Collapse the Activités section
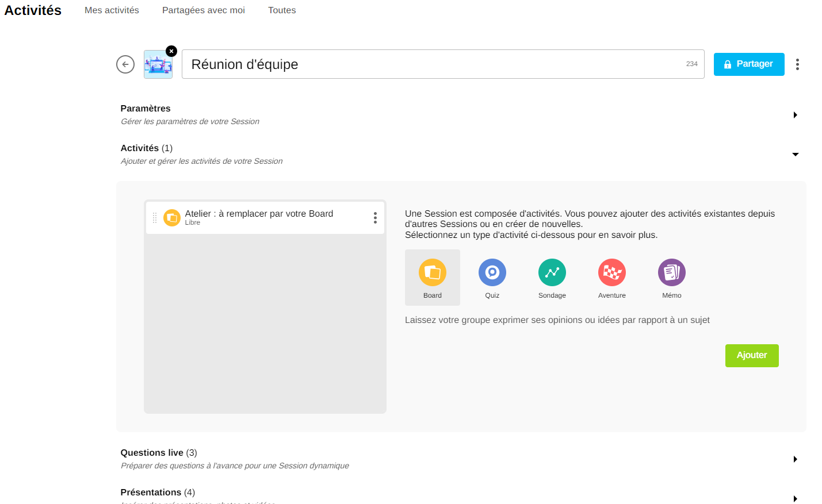The width and height of the screenshot is (822, 504). (x=795, y=155)
